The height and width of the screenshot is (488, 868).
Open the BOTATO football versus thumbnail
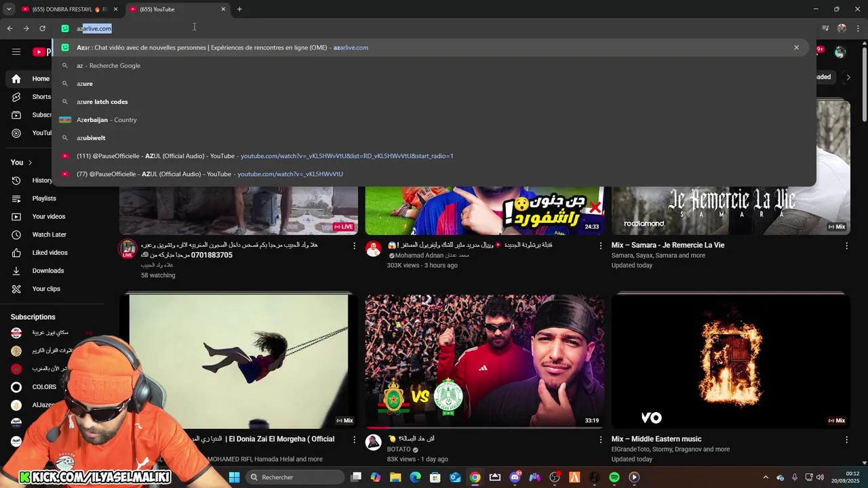[x=485, y=361]
